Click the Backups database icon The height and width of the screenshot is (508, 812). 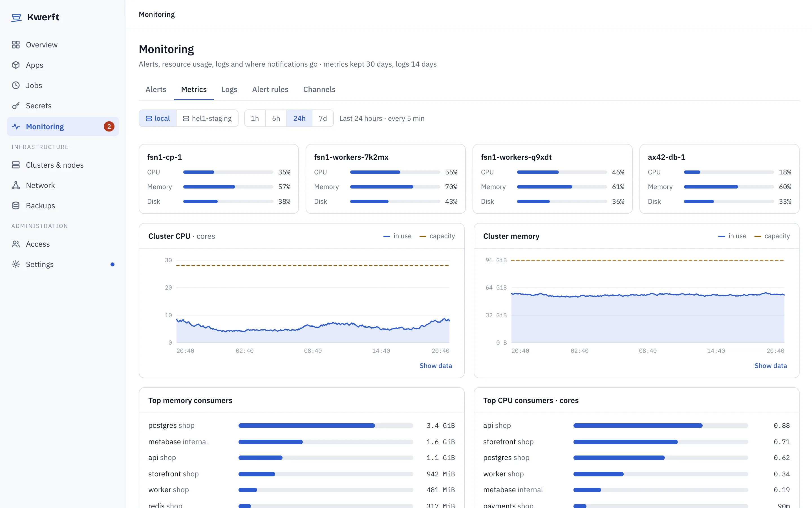click(16, 206)
